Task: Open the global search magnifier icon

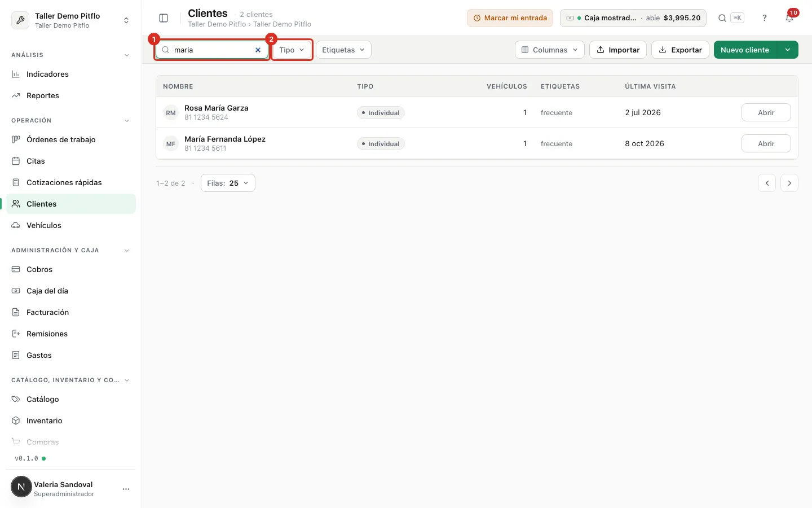Action: click(722, 18)
